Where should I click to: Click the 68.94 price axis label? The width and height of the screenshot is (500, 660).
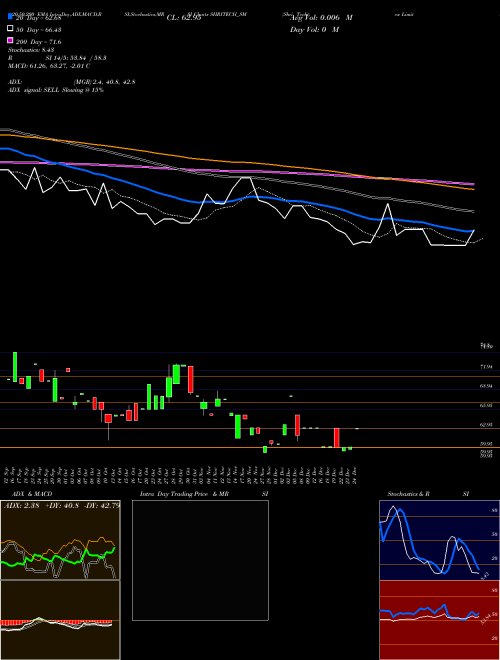486,386
